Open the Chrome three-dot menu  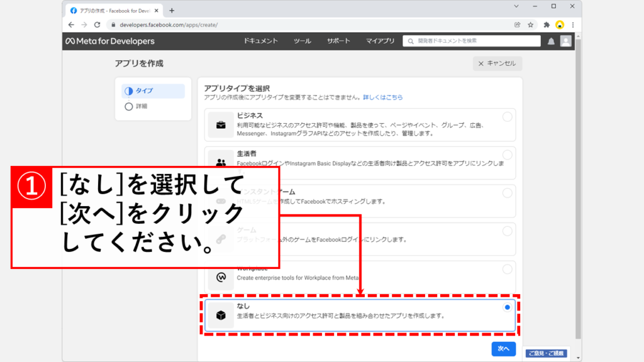click(572, 25)
